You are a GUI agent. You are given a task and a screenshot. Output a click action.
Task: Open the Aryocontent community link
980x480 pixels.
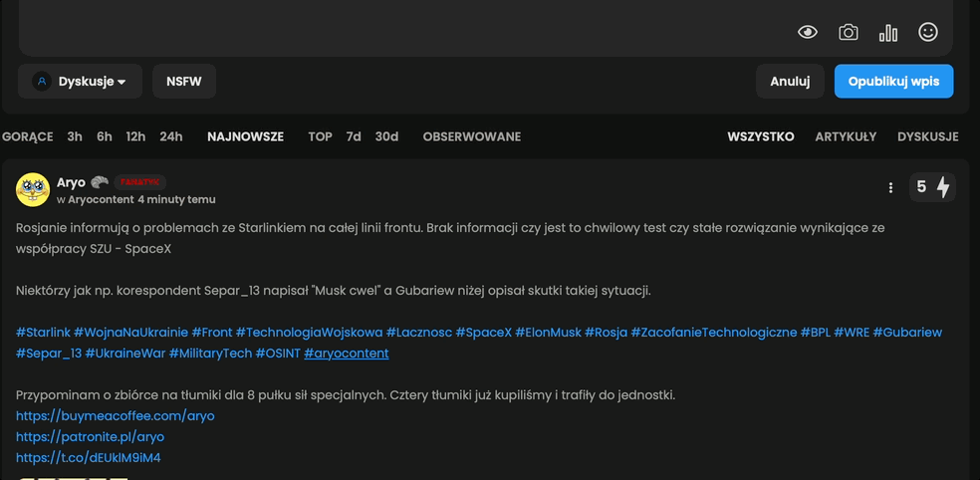pyautogui.click(x=101, y=199)
